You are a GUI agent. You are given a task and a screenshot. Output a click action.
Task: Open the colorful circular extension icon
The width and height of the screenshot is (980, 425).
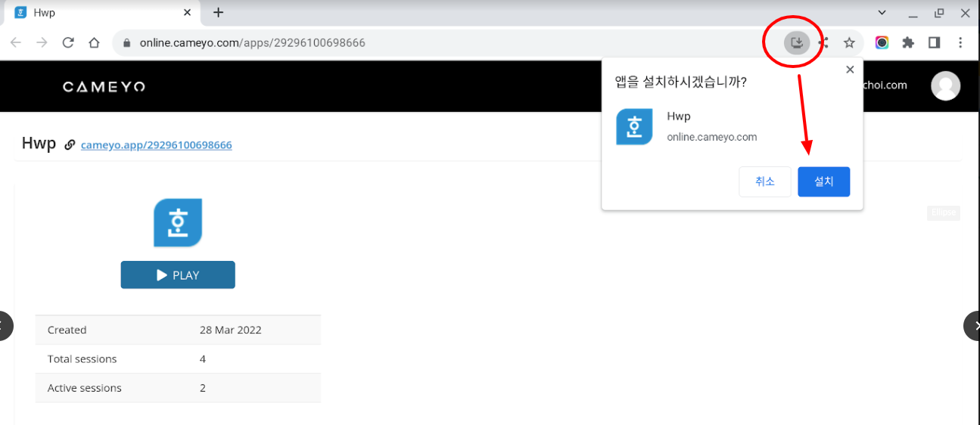tap(882, 42)
